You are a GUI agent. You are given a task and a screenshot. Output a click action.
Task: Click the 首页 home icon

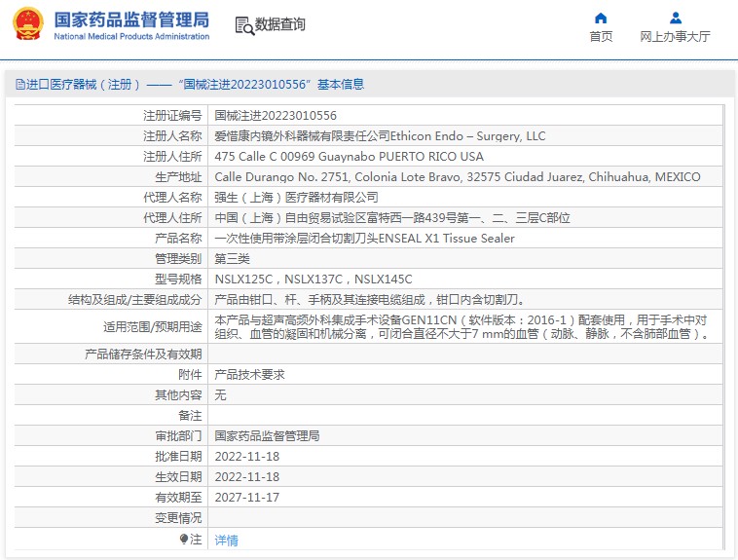pos(601,19)
